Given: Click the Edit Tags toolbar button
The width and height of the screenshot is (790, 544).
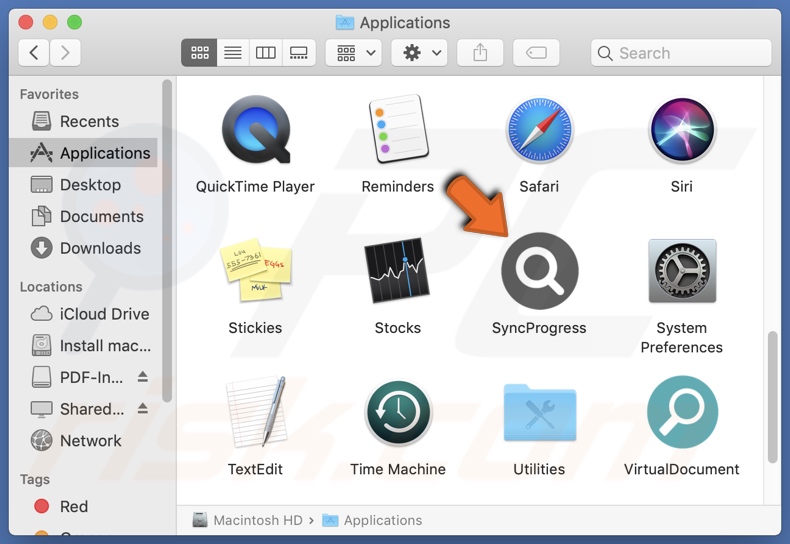Looking at the screenshot, I should click(x=536, y=52).
